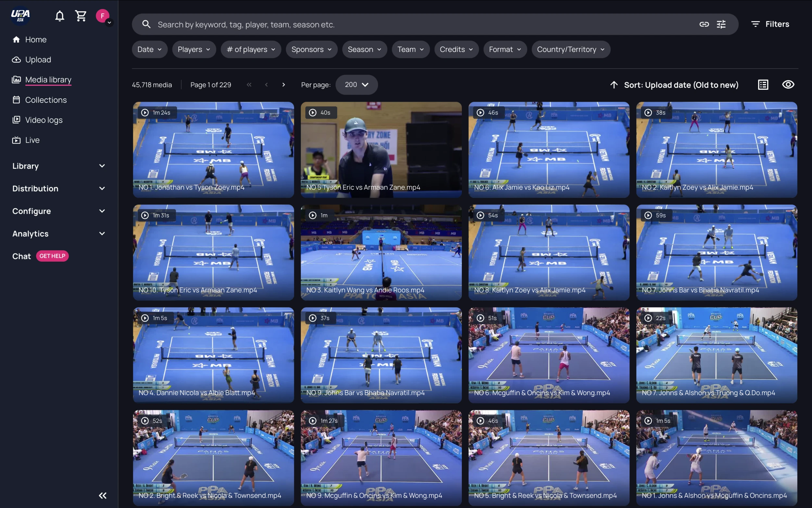Click the user avatar F
This screenshot has width=812, height=508.
click(102, 16)
